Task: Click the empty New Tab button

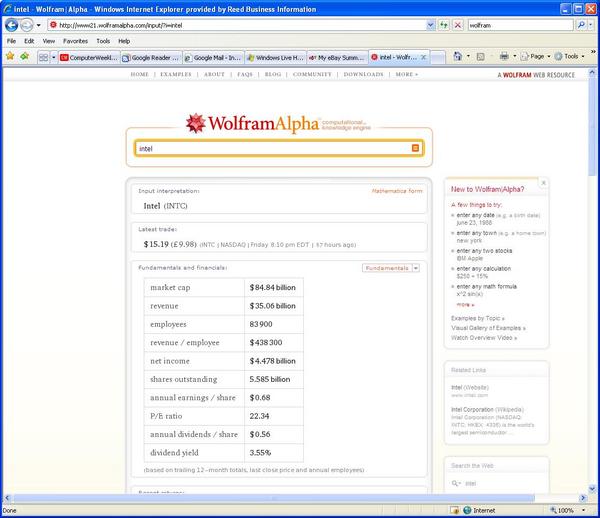Action: tap(438, 57)
